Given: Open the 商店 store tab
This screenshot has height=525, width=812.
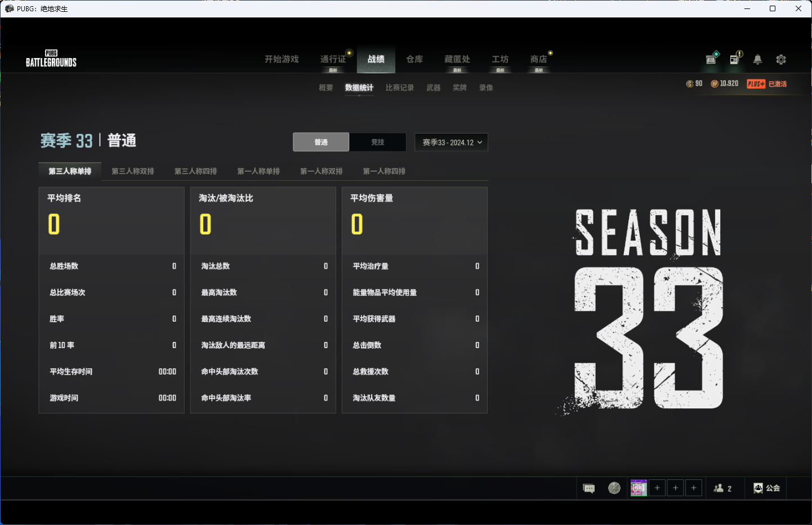Looking at the screenshot, I should click(538, 59).
